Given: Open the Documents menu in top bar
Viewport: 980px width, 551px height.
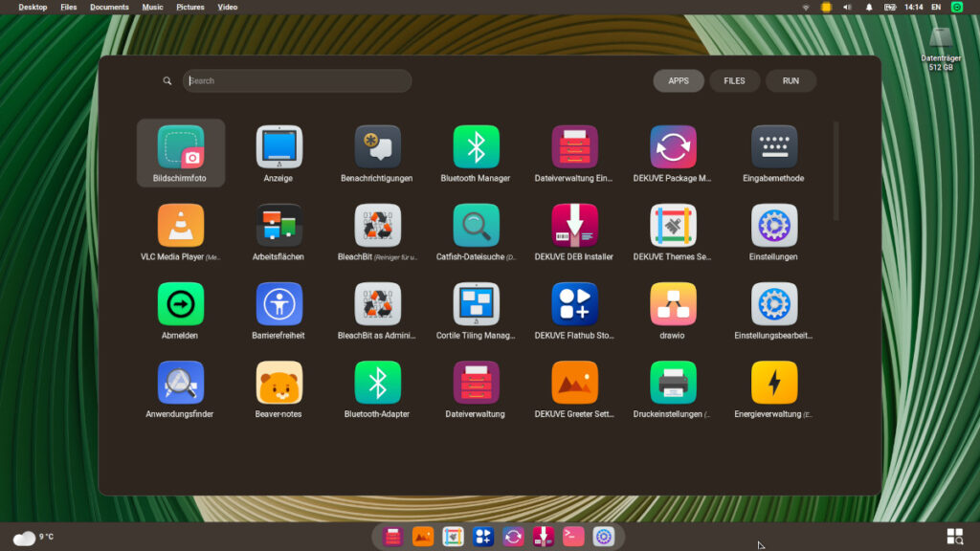Looking at the screenshot, I should click(x=109, y=7).
